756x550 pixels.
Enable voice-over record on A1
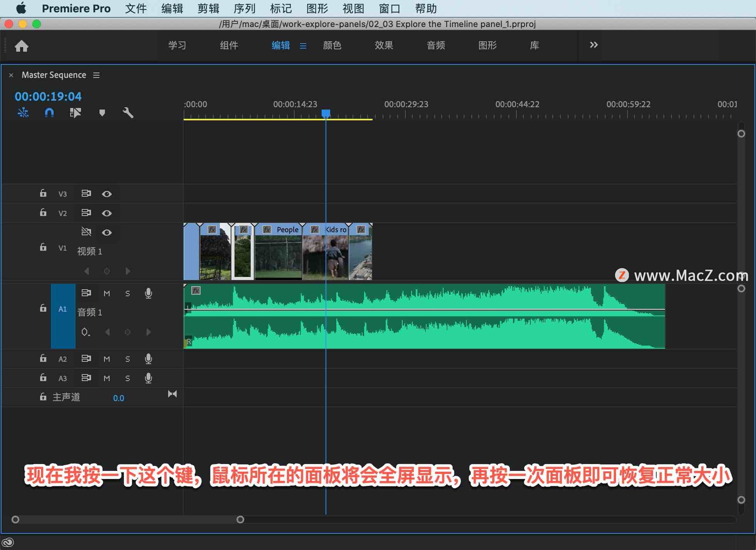pos(148,293)
